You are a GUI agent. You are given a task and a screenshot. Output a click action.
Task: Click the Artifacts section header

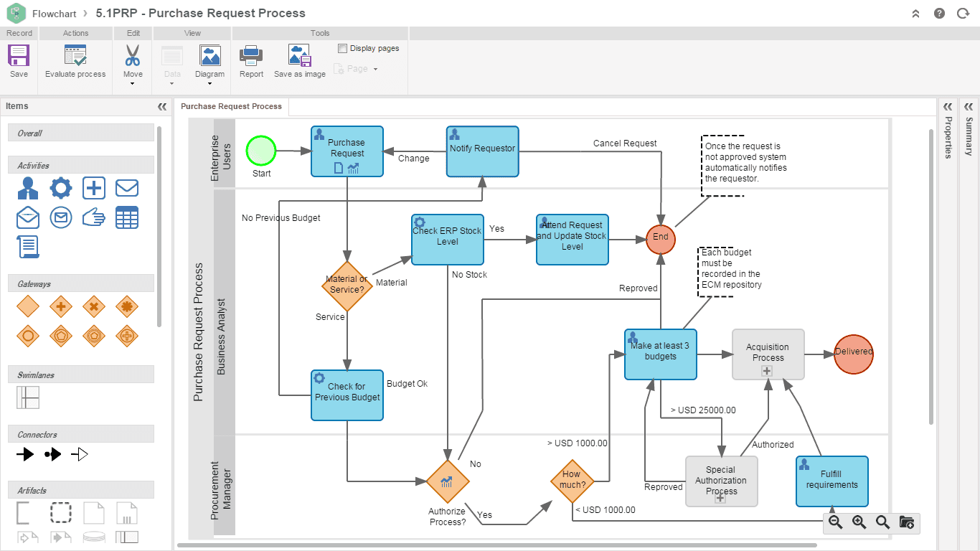tap(81, 490)
